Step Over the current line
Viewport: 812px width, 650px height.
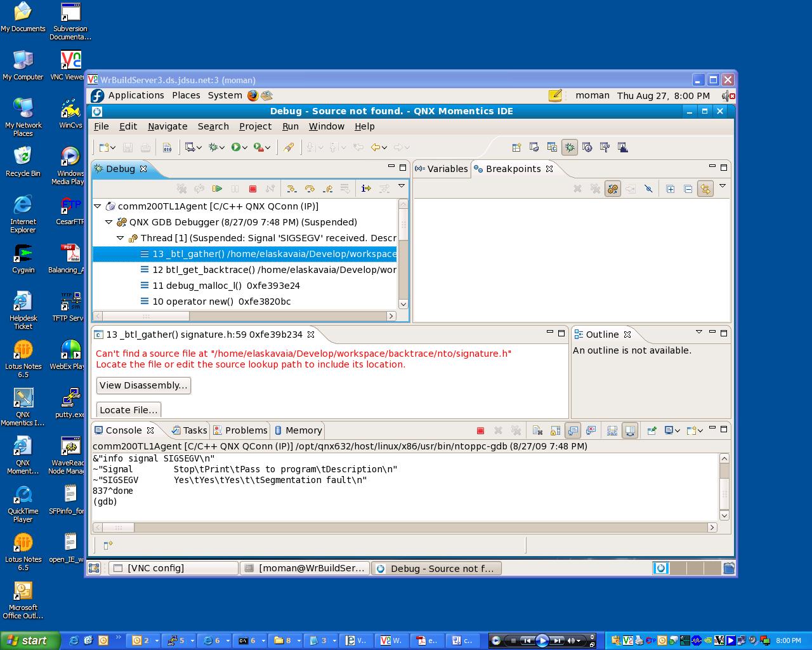[x=310, y=189]
